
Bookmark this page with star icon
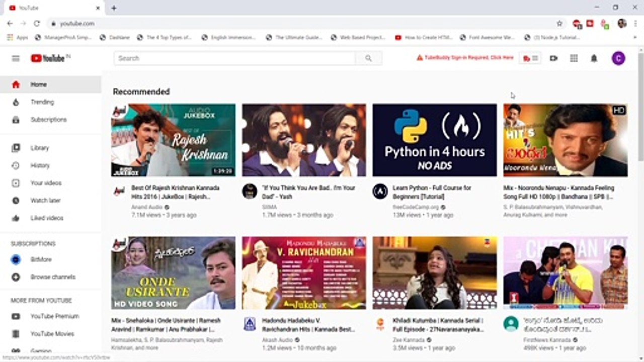point(559,24)
